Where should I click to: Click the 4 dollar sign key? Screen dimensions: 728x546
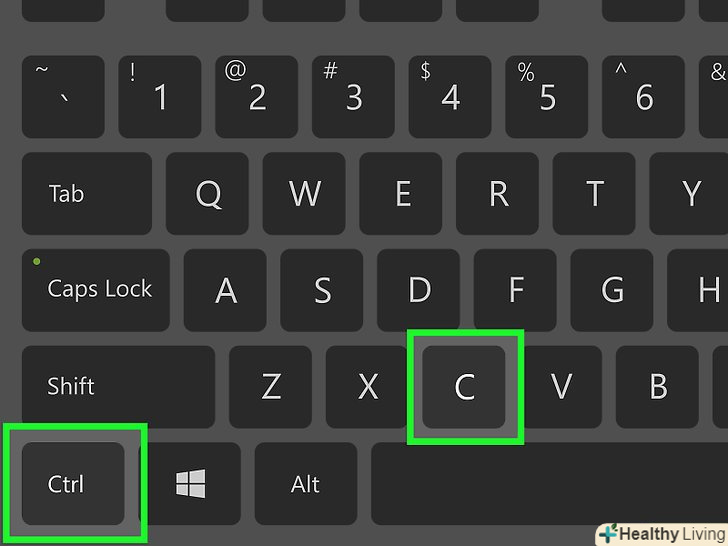[x=450, y=97]
